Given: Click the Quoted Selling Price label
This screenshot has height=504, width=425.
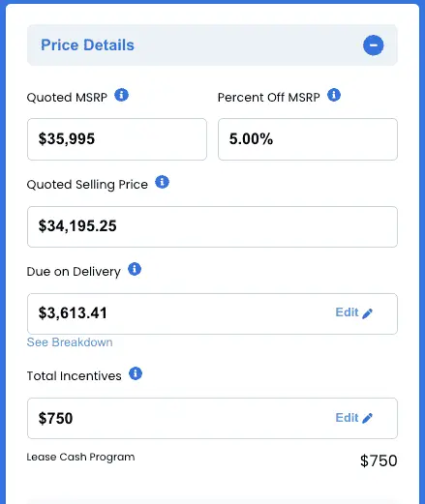Looking at the screenshot, I should tap(87, 185).
